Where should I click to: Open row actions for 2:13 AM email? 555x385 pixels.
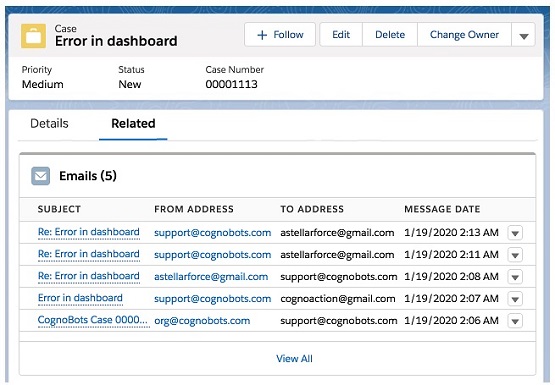point(515,233)
